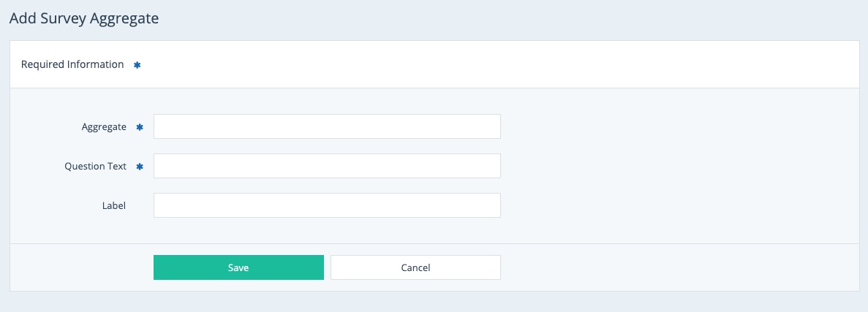Click the "Label" field label text
The width and height of the screenshot is (868, 312).
pyautogui.click(x=114, y=206)
